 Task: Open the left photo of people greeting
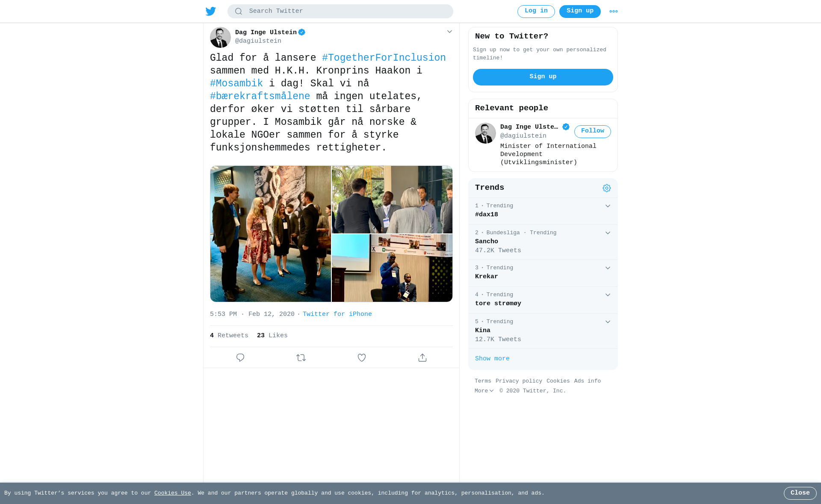[x=271, y=234]
